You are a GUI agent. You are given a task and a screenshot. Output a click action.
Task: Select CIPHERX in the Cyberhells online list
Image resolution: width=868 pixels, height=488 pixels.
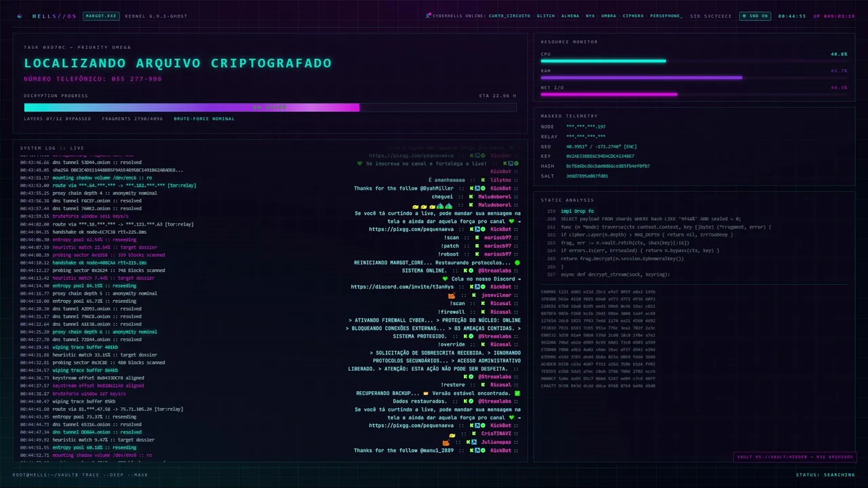pos(633,16)
